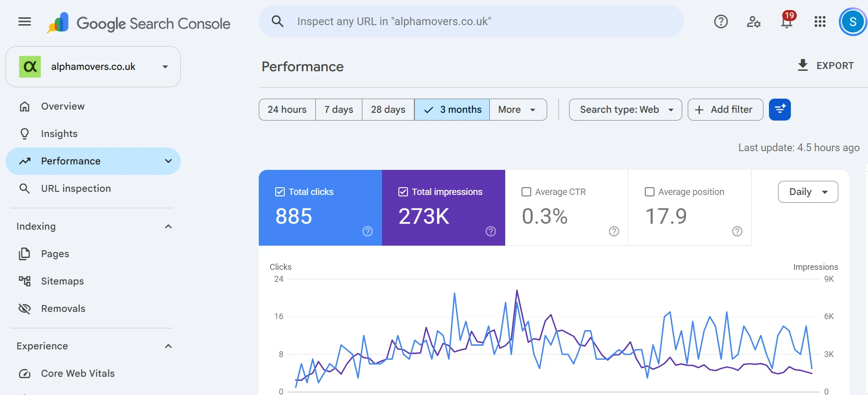
Task: Open user and settings management icon
Action: [x=753, y=21]
